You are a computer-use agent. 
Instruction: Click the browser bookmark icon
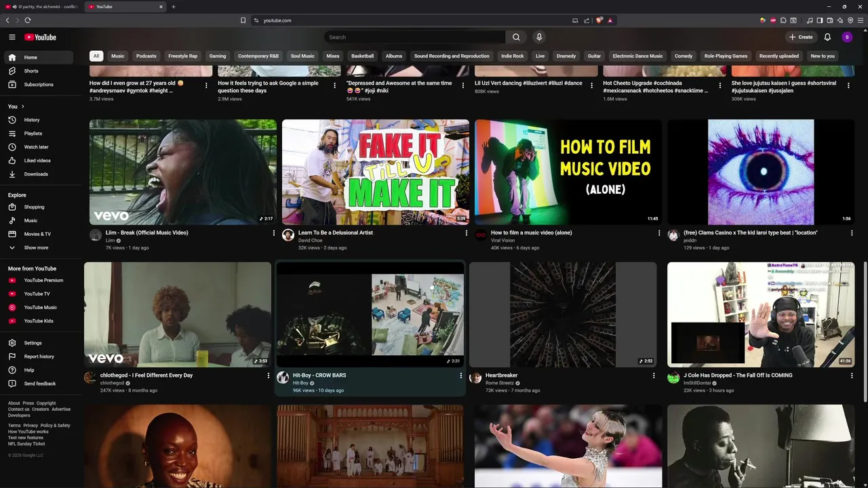tap(243, 20)
